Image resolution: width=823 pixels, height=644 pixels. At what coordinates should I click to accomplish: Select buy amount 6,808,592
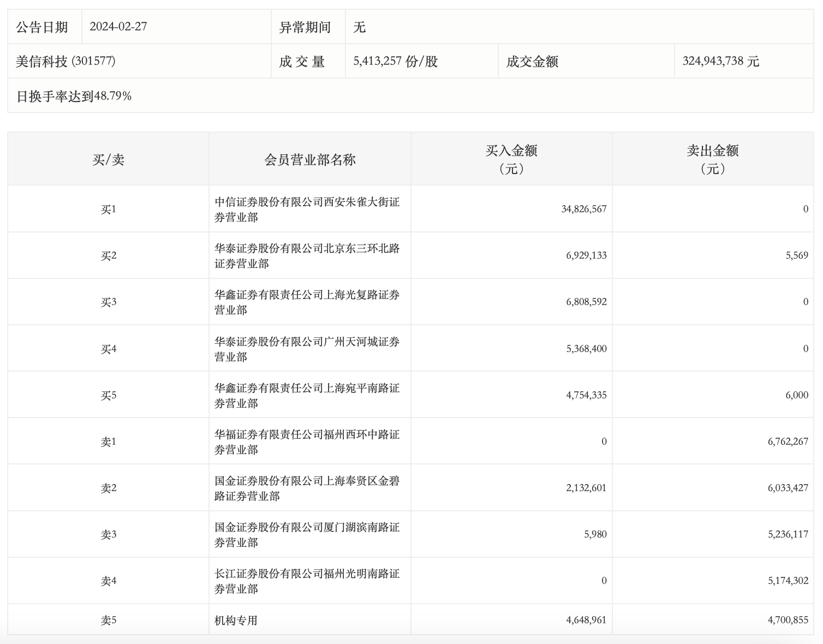(586, 302)
